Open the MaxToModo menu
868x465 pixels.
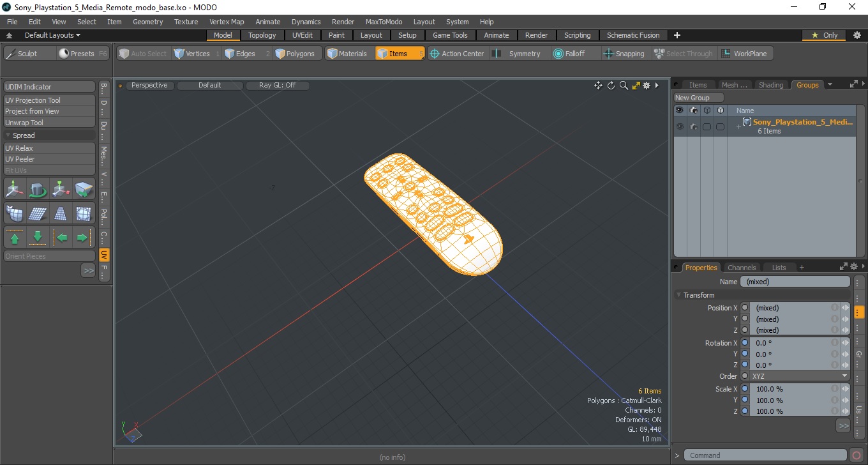point(384,22)
